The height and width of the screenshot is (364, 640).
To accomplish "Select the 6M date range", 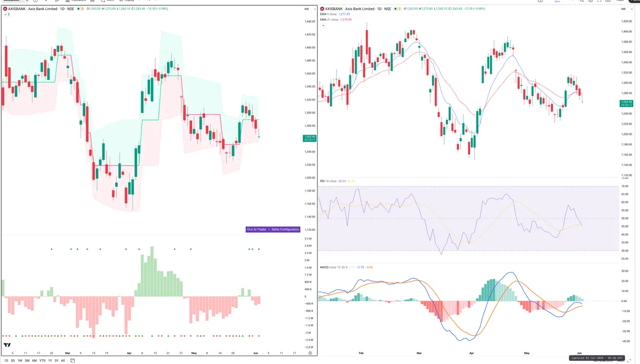I will pos(35,360).
